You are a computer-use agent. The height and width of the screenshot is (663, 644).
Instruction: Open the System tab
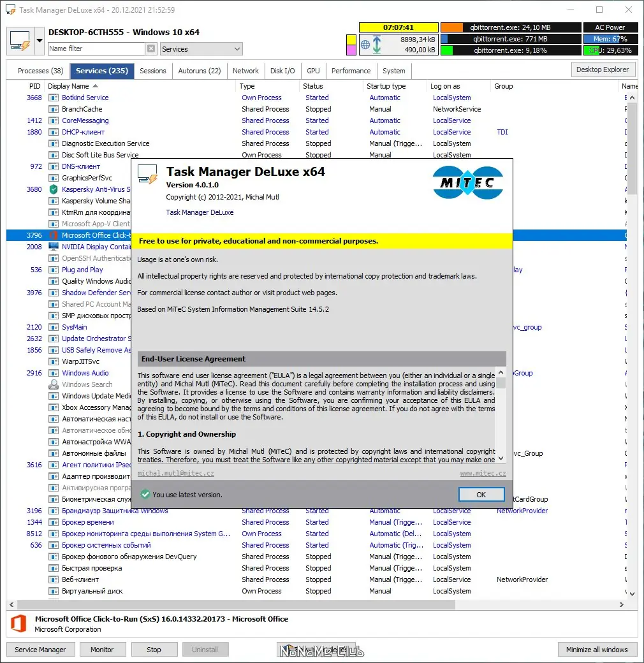pos(393,71)
